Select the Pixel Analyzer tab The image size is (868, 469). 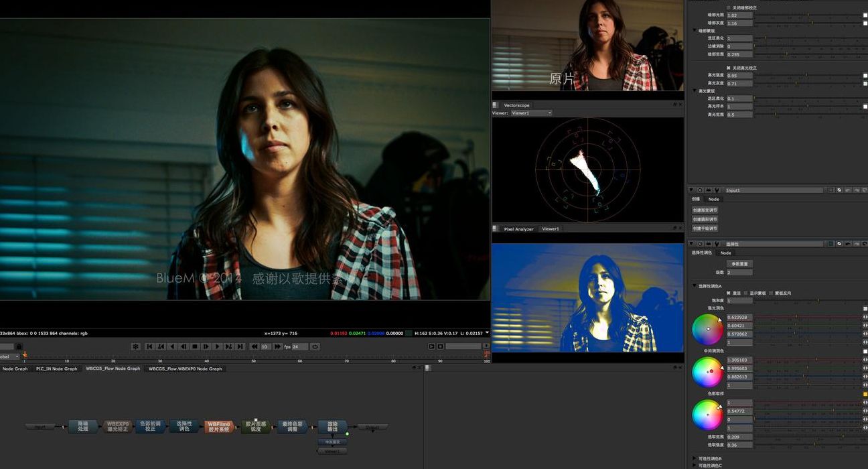518,229
